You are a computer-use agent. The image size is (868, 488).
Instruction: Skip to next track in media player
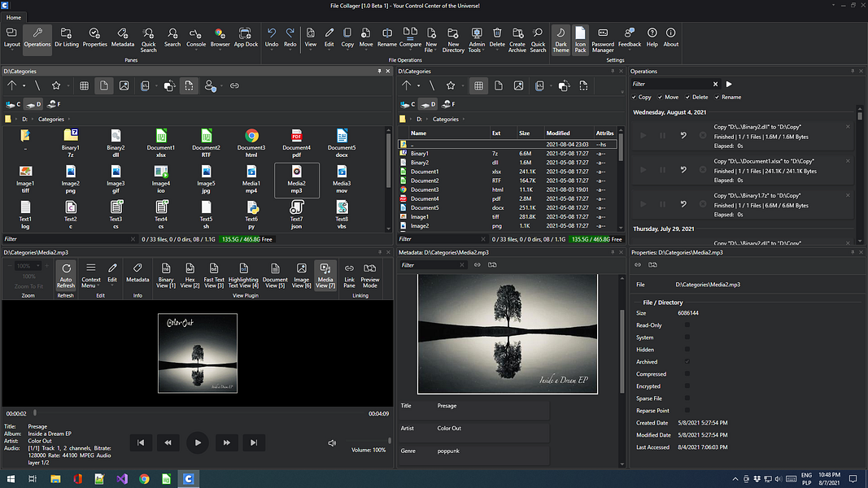[254, 442]
